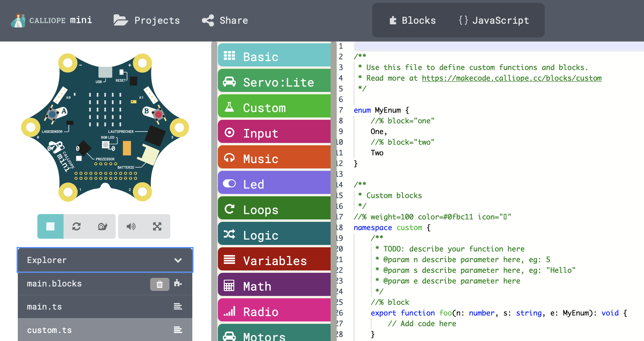Click the Music headphones icon
The height and width of the screenshot is (341, 644).
click(x=229, y=158)
